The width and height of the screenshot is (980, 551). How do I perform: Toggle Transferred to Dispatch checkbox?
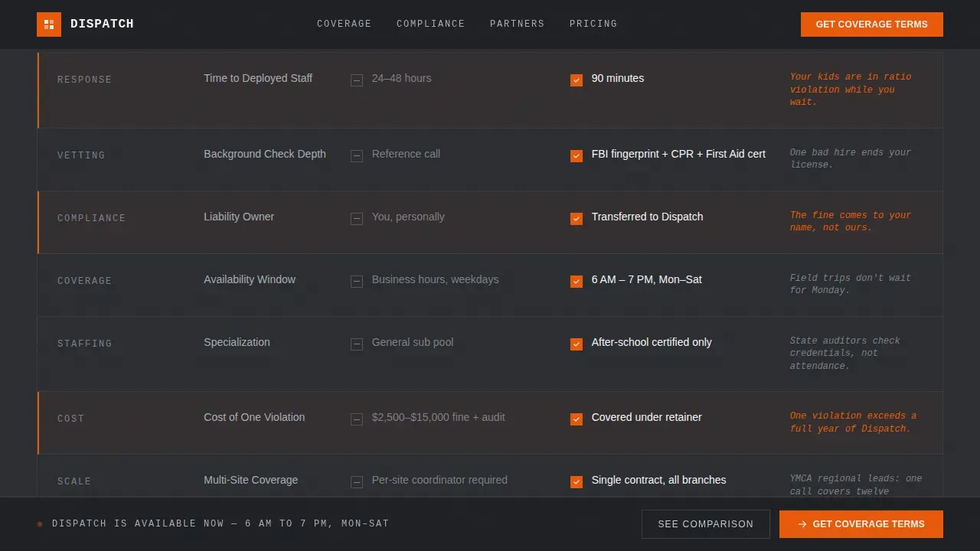[577, 218]
